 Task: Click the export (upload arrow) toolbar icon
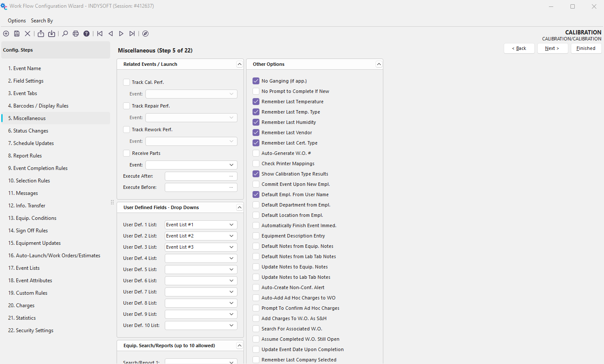coord(41,34)
